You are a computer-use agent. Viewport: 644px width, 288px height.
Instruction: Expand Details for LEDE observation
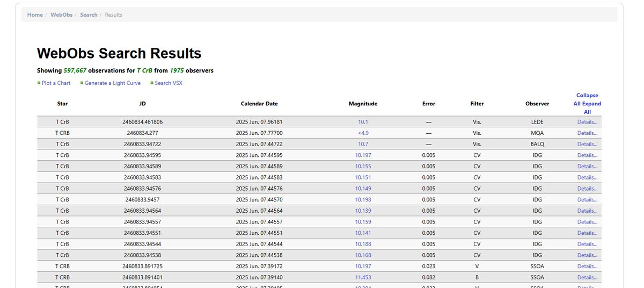pyautogui.click(x=587, y=122)
